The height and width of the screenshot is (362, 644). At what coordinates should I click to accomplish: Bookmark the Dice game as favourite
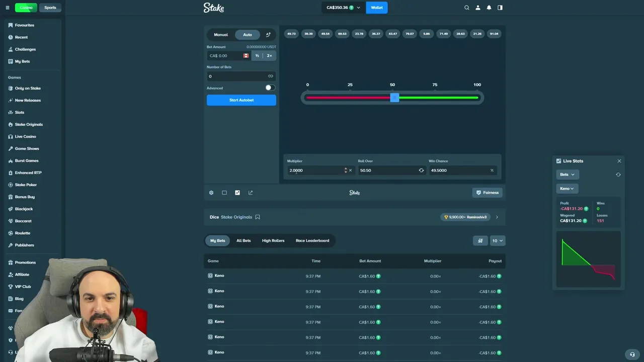coord(258,217)
